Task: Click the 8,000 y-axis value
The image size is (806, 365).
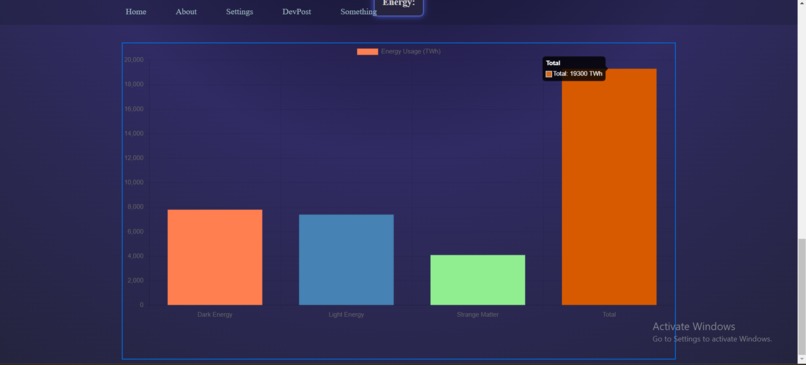Action: click(x=135, y=207)
